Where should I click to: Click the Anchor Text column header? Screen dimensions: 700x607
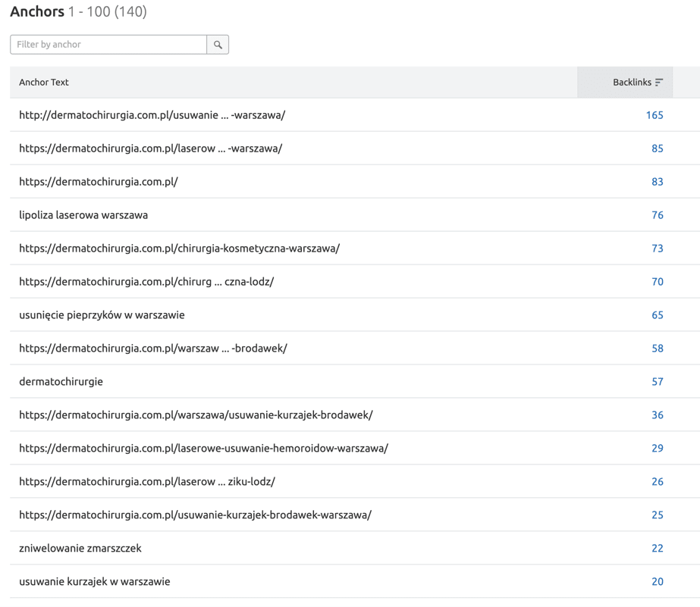click(x=44, y=83)
